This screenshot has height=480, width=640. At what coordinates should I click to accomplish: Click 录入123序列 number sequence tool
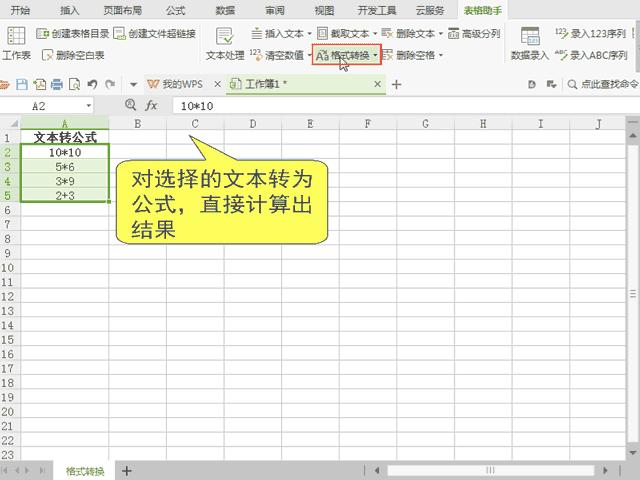click(x=591, y=33)
